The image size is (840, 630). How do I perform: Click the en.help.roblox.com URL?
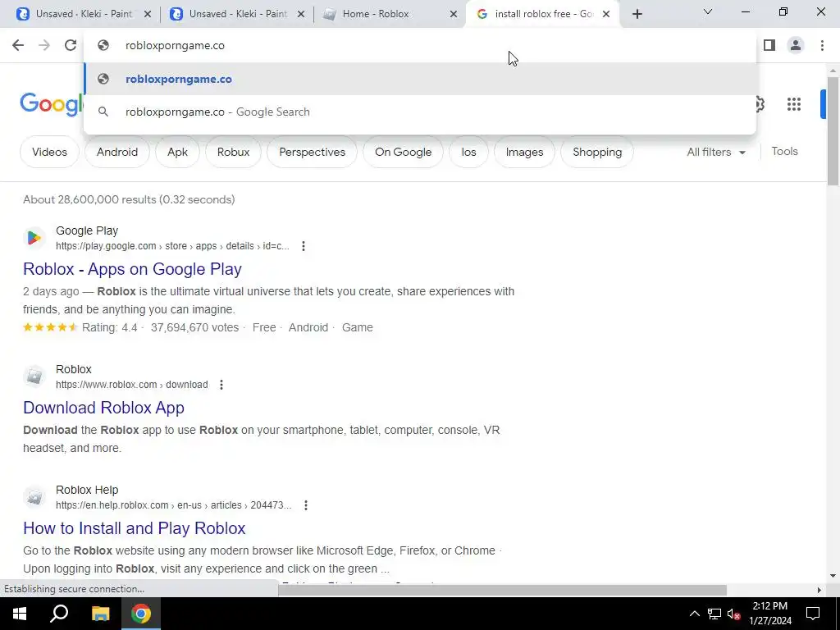tap(174, 505)
